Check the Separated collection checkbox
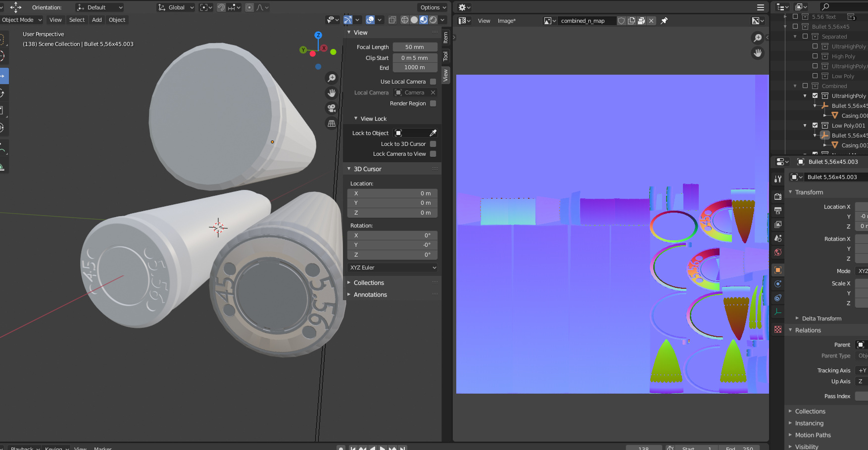Viewport: 868px width, 450px height. (805, 37)
